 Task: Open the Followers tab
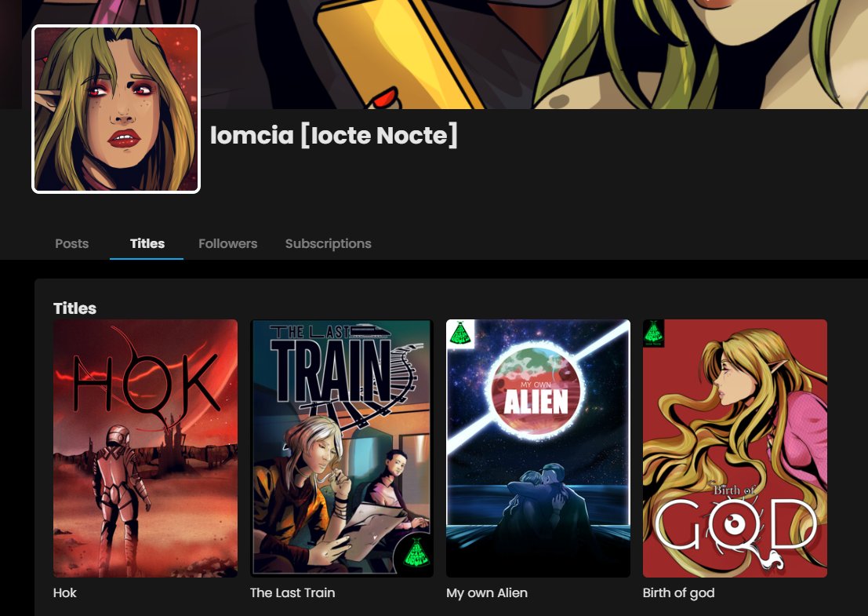(x=227, y=243)
